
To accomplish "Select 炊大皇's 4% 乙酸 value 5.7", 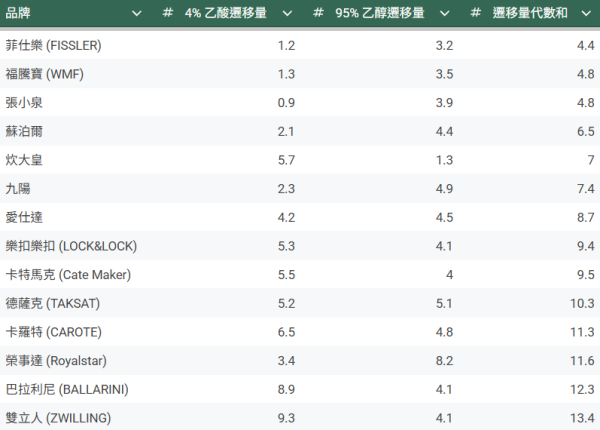I will click(286, 160).
